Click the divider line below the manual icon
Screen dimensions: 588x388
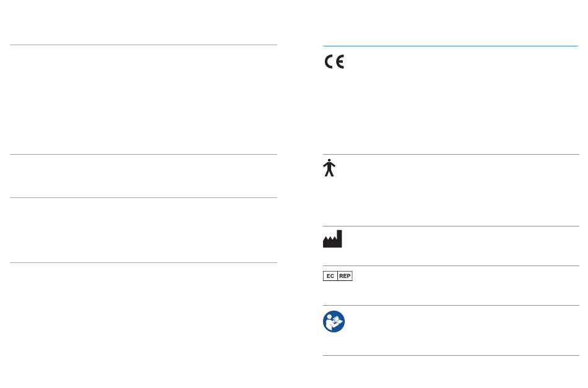point(451,355)
